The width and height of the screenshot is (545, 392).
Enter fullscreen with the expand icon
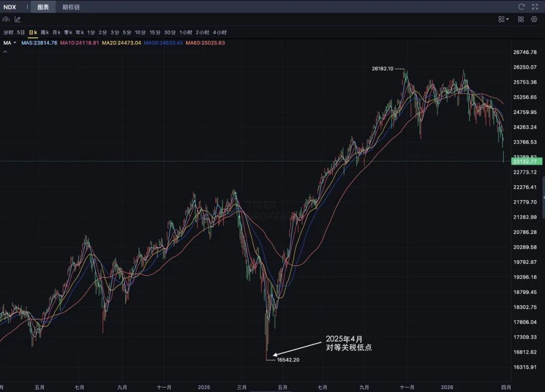[535, 7]
